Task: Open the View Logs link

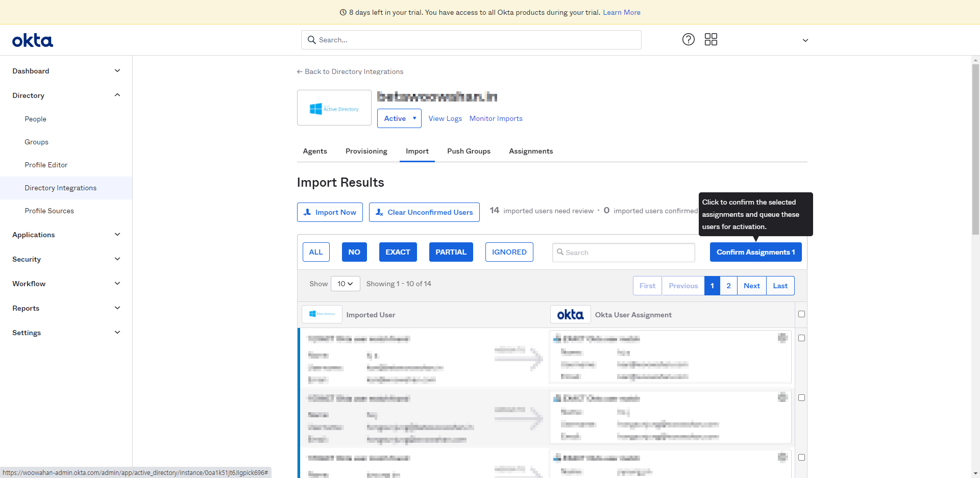Action: coord(445,118)
